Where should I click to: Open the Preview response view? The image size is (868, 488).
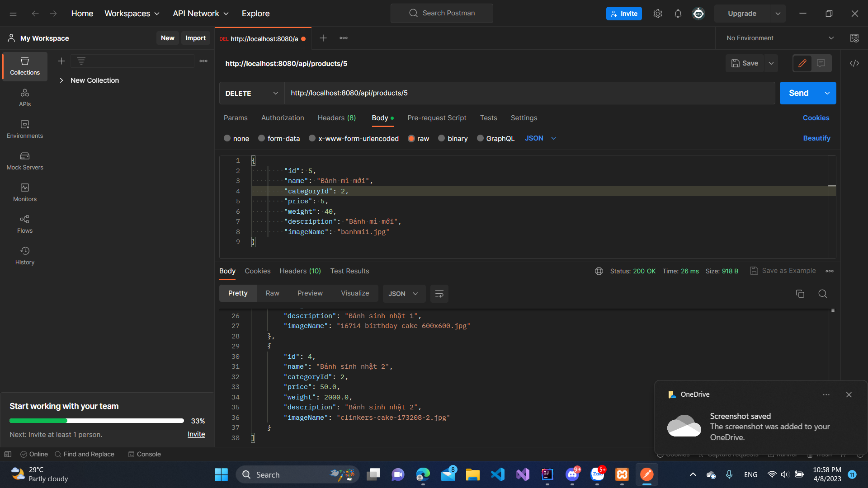[310, 293]
